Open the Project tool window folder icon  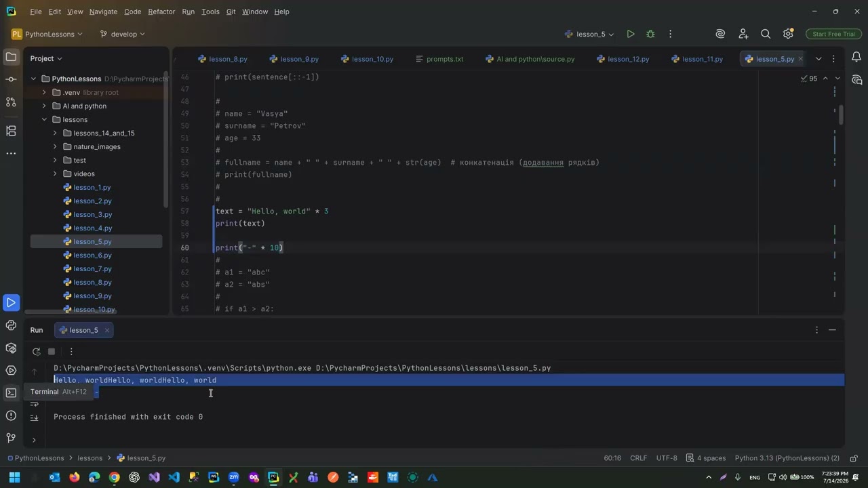coord(11,58)
